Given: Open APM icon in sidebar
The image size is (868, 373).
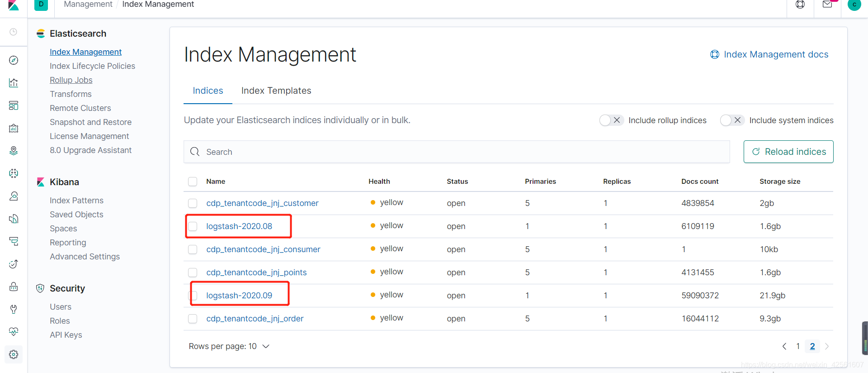Looking at the screenshot, I should click(x=14, y=241).
